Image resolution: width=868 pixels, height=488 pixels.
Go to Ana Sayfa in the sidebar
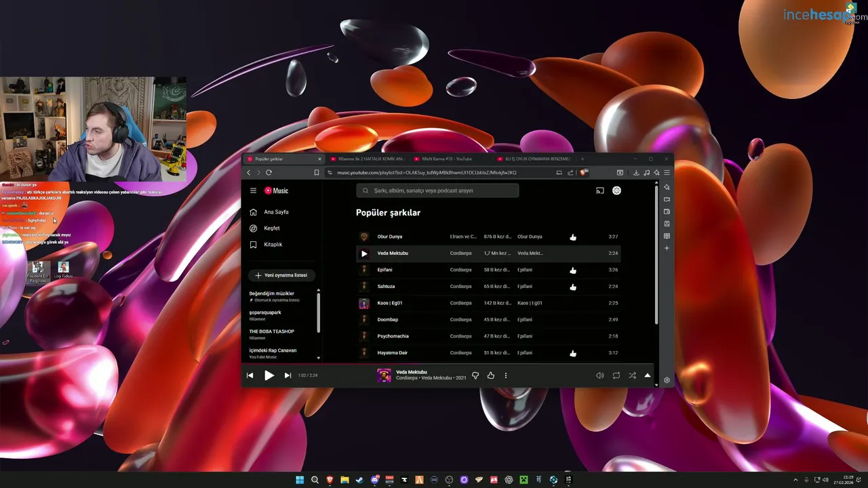pos(276,212)
